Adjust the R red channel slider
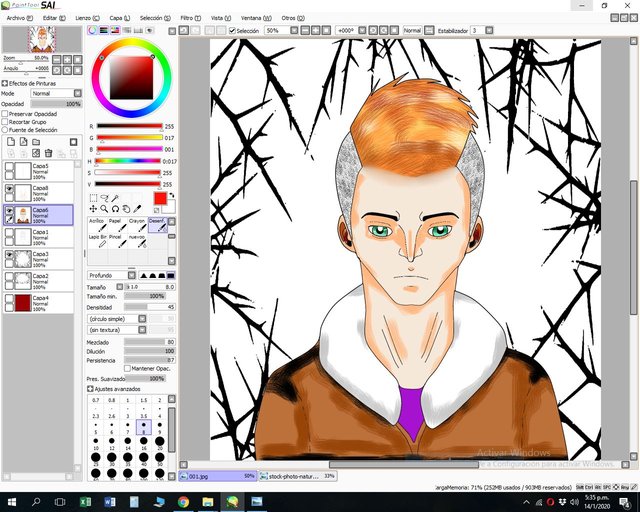 coord(129,126)
